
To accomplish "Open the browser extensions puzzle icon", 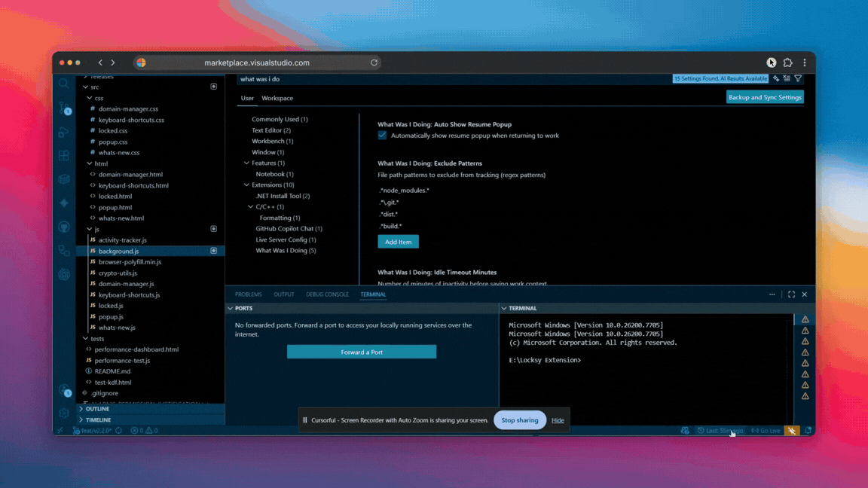I will [x=787, y=63].
